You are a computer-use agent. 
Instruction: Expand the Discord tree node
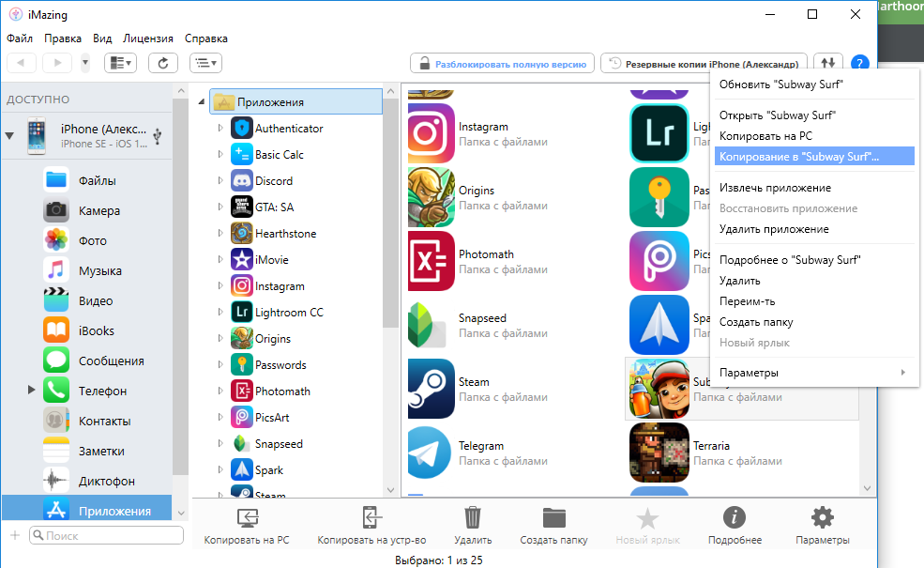[220, 180]
